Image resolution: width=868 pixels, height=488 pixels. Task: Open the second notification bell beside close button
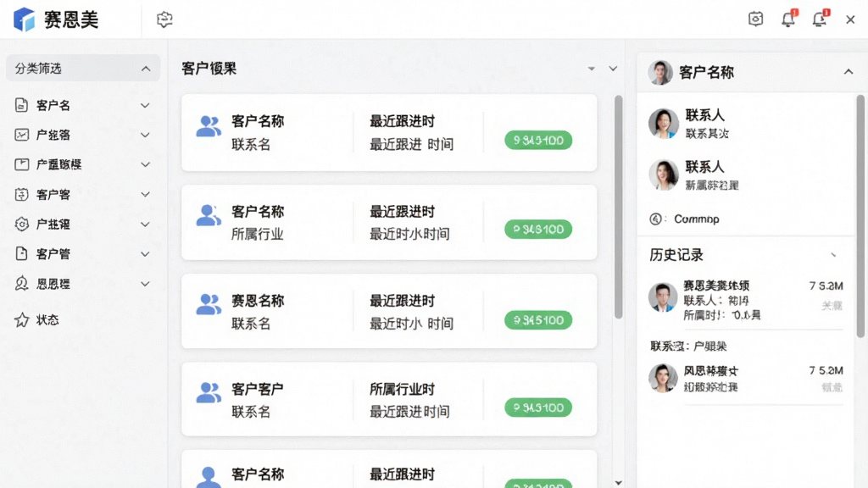820,19
